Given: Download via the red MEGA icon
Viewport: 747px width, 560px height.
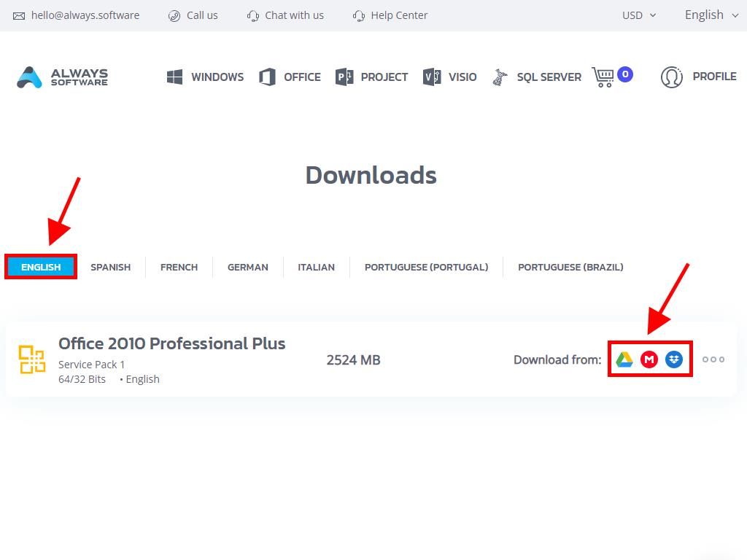Looking at the screenshot, I should (649, 359).
